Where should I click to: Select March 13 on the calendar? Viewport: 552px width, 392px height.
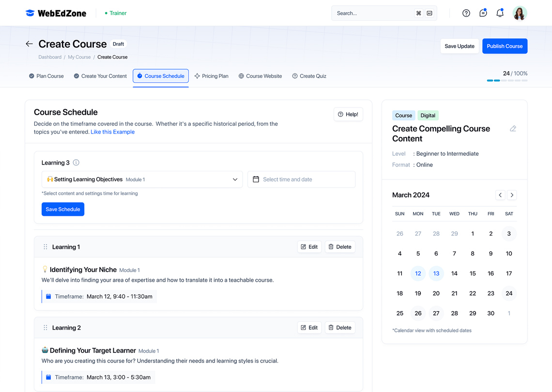(436, 273)
